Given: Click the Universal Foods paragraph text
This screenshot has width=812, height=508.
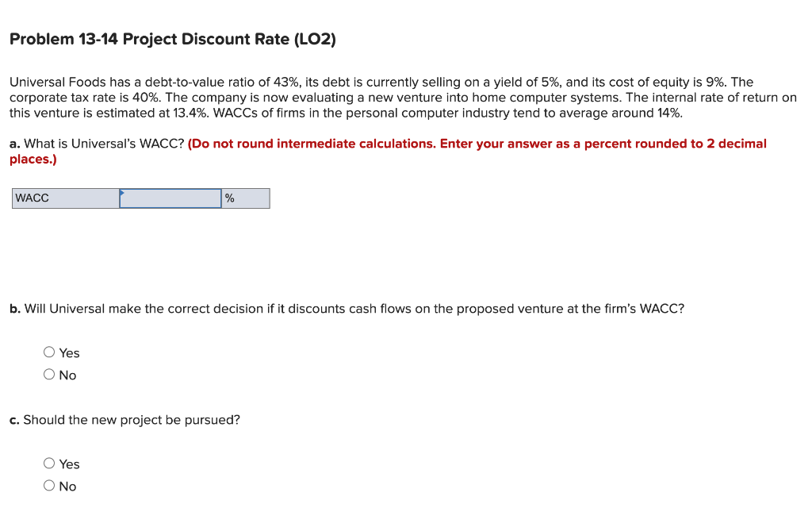Looking at the screenshot, I should (396, 97).
